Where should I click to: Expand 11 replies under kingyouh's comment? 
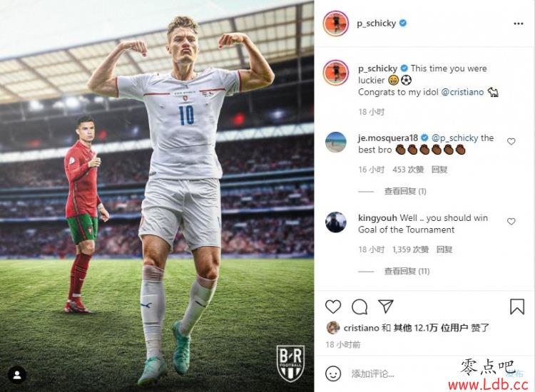tap(407, 272)
